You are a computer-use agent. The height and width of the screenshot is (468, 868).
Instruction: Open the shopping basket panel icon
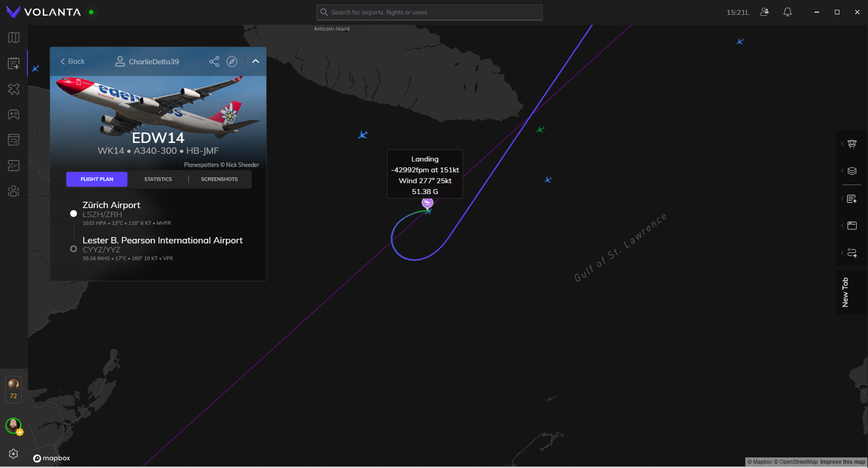(x=852, y=144)
